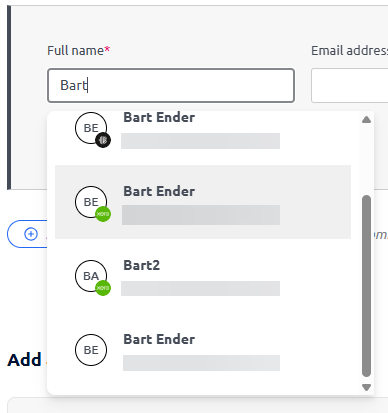Click the scrollbar down arrow in suggestions list

(x=366, y=387)
